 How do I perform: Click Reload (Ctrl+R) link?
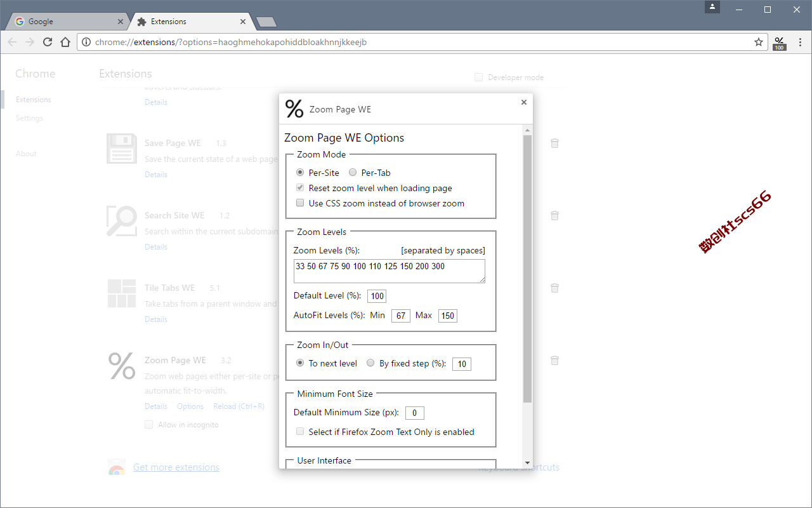[x=239, y=406]
